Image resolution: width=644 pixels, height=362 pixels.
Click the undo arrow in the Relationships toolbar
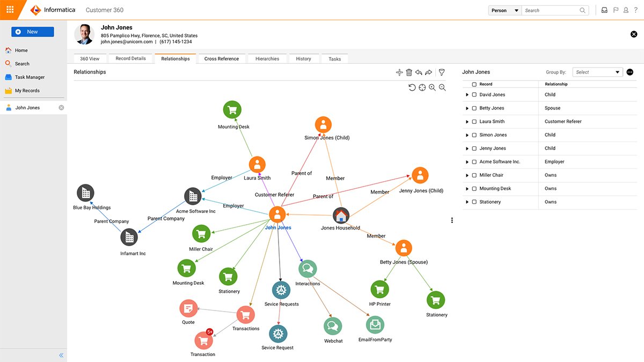419,72
